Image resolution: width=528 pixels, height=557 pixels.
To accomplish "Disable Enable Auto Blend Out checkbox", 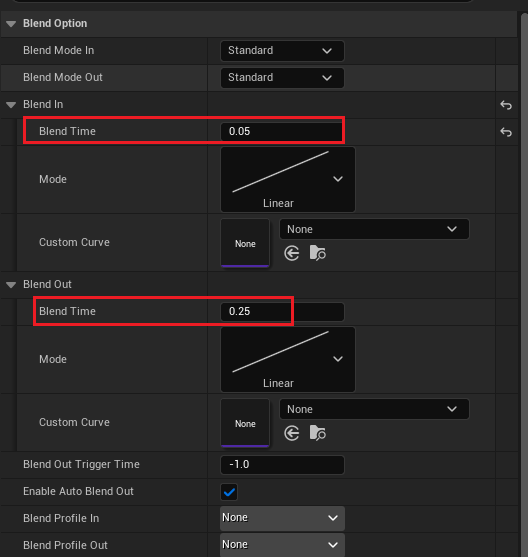I will click(229, 492).
